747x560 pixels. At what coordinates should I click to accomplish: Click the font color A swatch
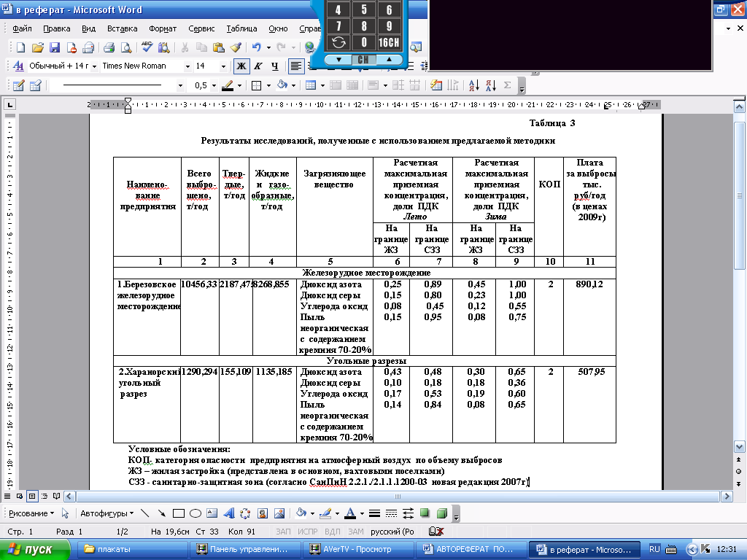coord(350,513)
